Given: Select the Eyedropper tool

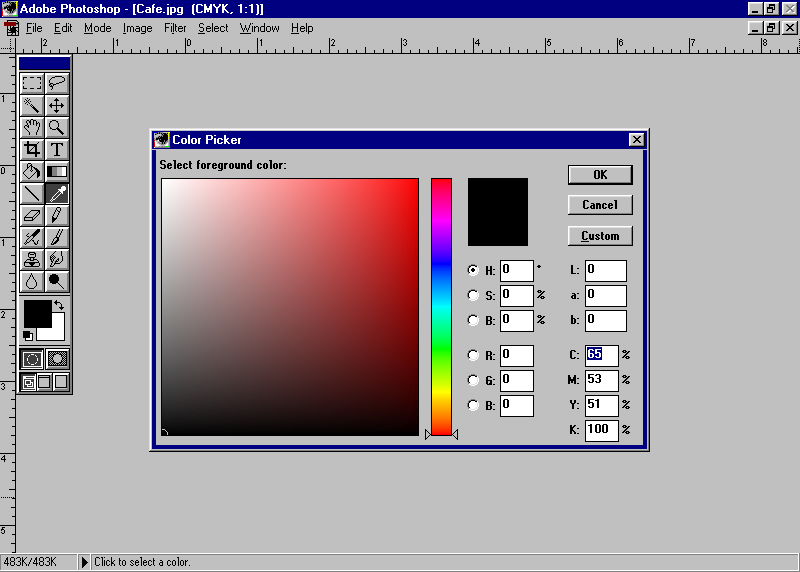Looking at the screenshot, I should point(57,194).
